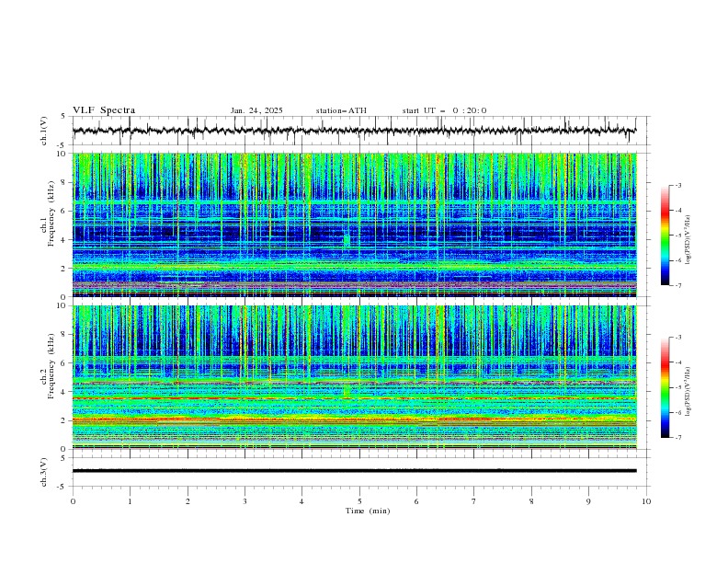Image resolution: width=728 pixels, height=563 pixels.
Task: Click the "-7" tick on ch.2 colorbar
Action: point(678,438)
